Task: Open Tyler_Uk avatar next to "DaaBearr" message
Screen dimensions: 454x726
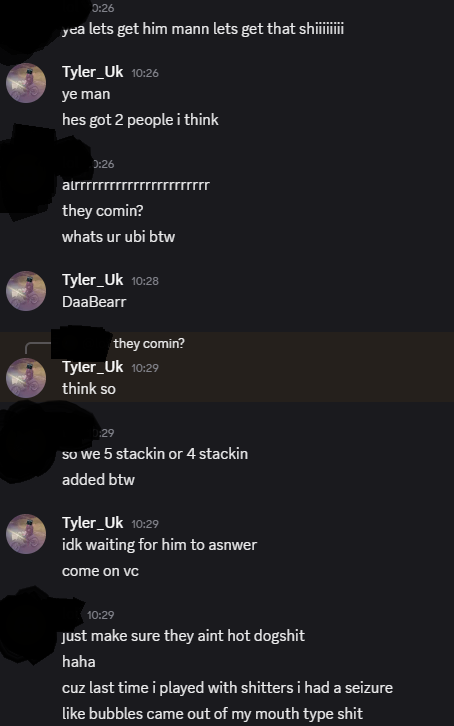Action: click(x=26, y=291)
